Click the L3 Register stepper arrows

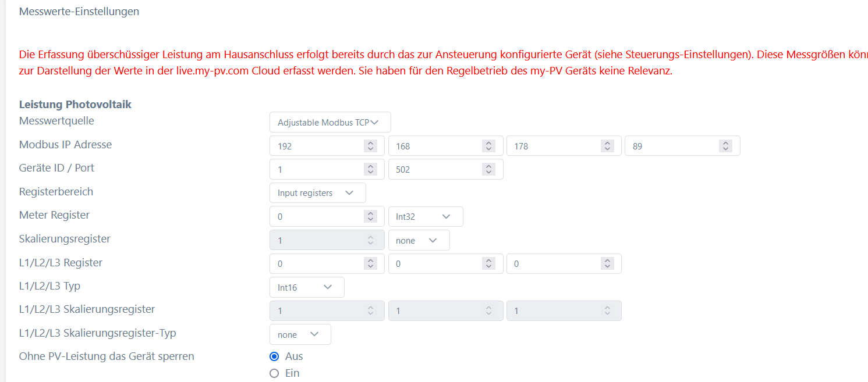[x=607, y=263]
